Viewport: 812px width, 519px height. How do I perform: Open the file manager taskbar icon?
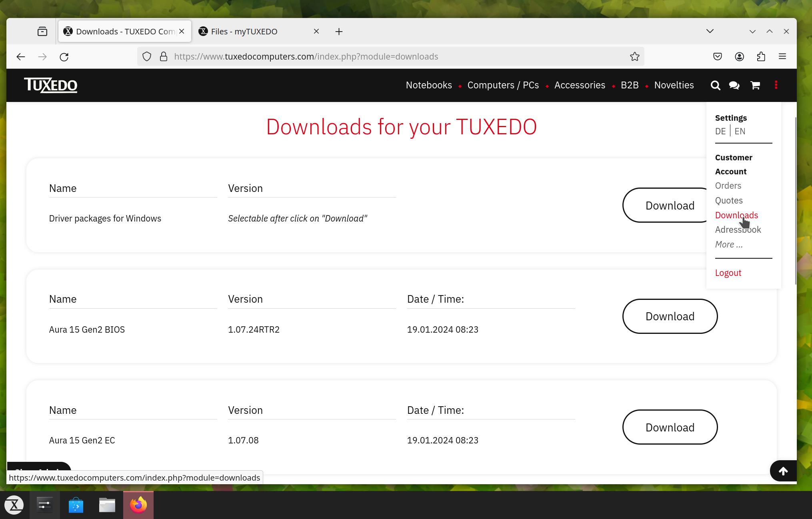pos(107,505)
